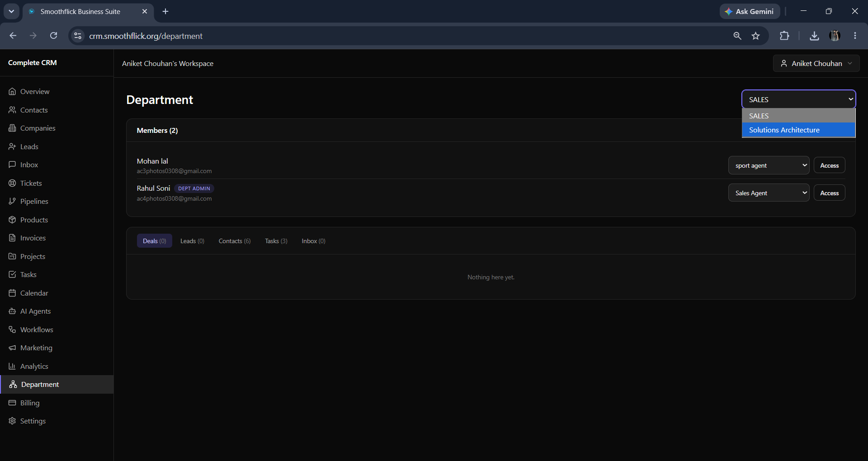Click the Mohan lal member name
868x461 pixels.
click(152, 161)
